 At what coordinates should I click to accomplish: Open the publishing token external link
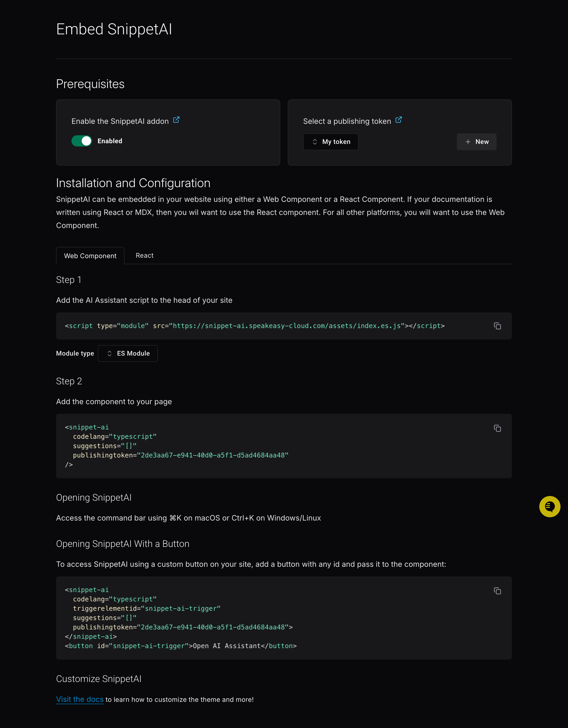coord(399,120)
